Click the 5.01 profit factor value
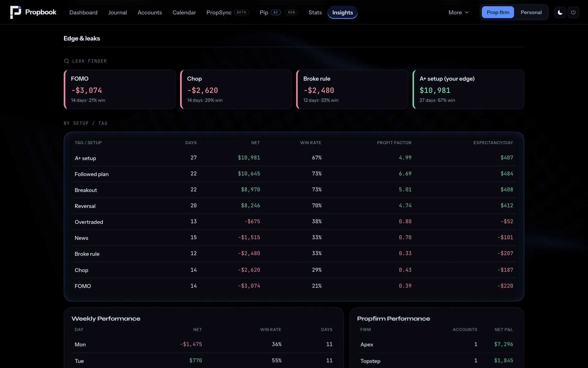 pyautogui.click(x=405, y=190)
